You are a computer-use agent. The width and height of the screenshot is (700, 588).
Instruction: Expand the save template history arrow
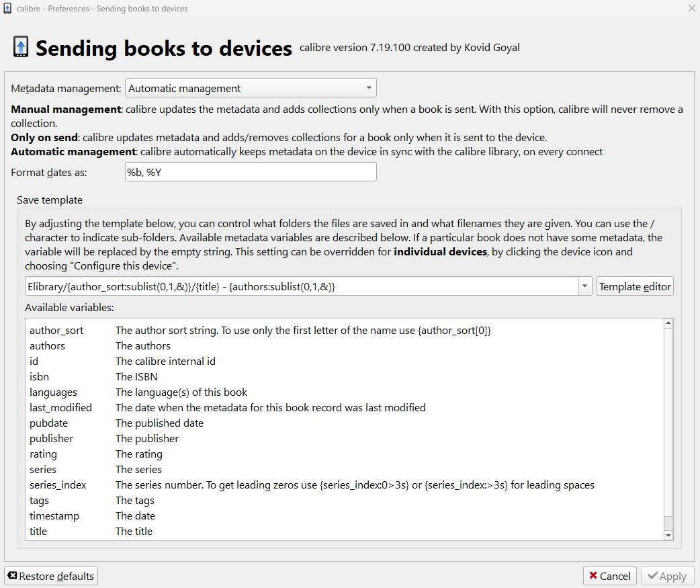(585, 286)
